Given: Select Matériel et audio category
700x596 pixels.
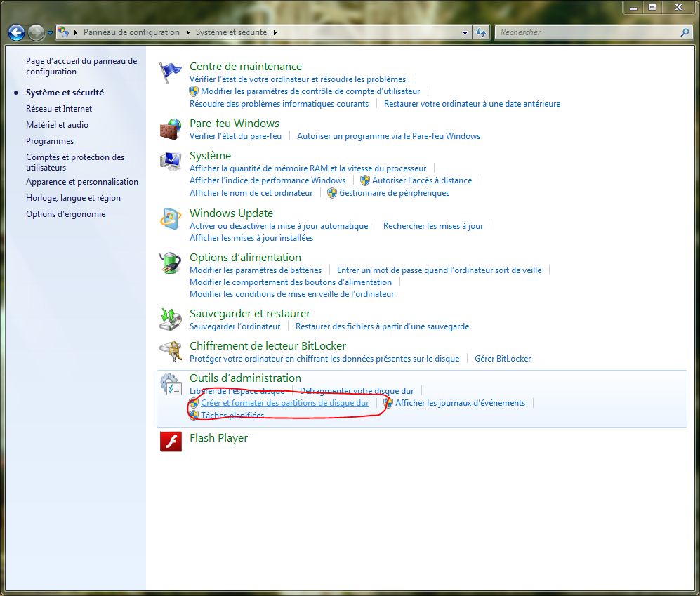Looking at the screenshot, I should [x=57, y=124].
